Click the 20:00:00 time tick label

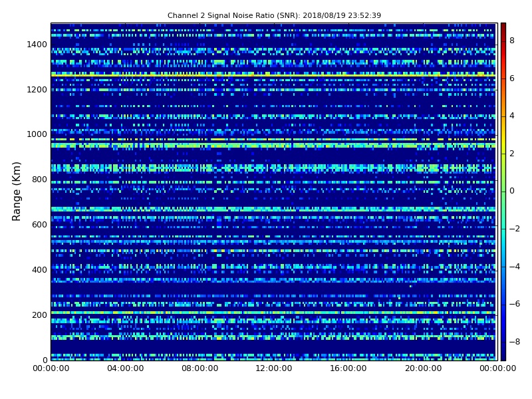pos(423,368)
